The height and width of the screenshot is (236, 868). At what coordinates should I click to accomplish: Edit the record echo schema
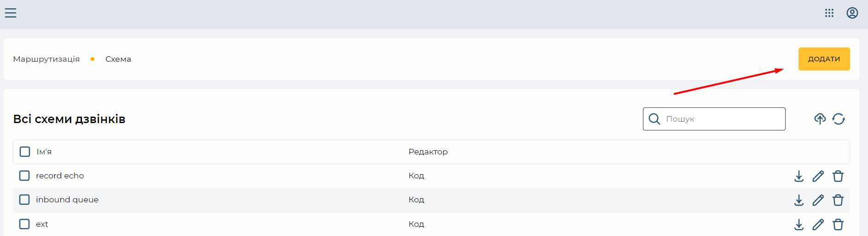point(818,176)
